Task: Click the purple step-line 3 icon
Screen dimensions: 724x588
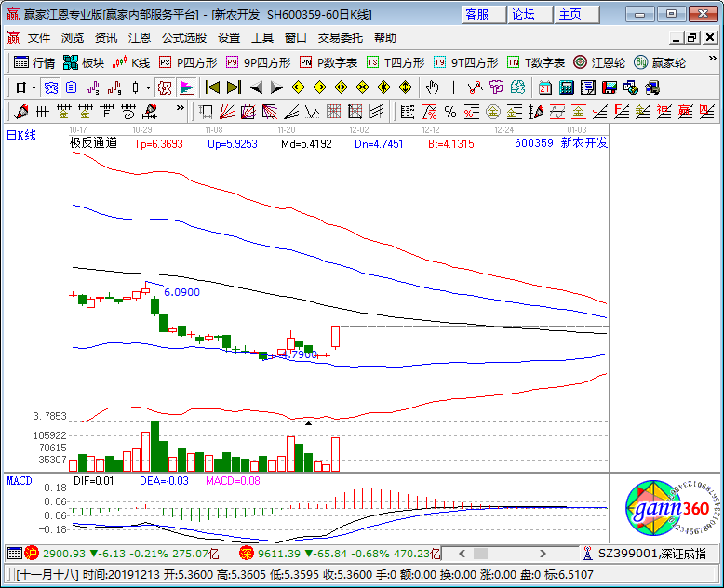Action: tap(93, 87)
